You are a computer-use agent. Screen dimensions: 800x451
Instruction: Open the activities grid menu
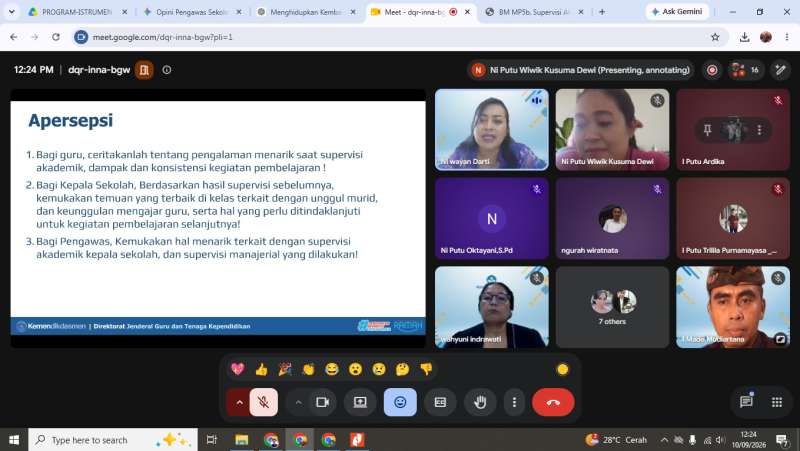coord(777,402)
